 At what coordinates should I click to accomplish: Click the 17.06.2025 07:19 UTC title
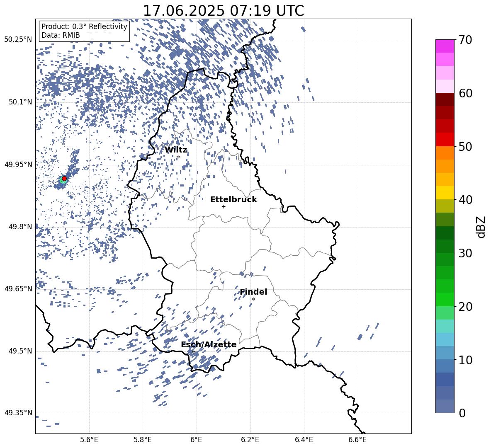tap(224, 11)
